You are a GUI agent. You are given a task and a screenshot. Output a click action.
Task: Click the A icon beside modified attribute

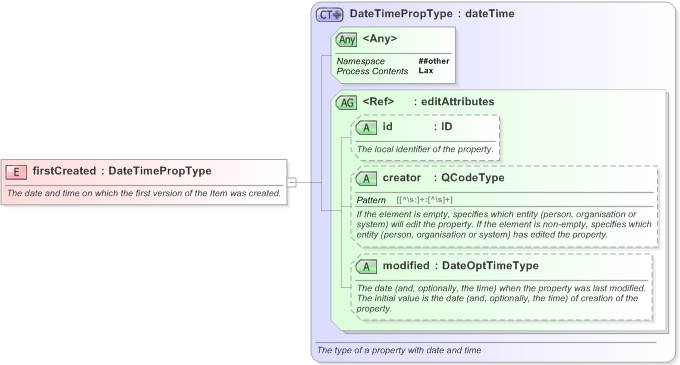366,267
